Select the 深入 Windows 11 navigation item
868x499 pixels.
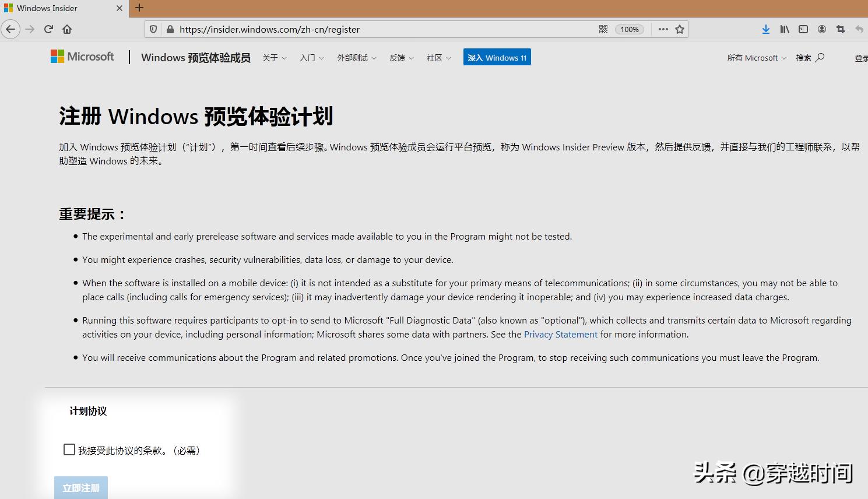click(497, 57)
